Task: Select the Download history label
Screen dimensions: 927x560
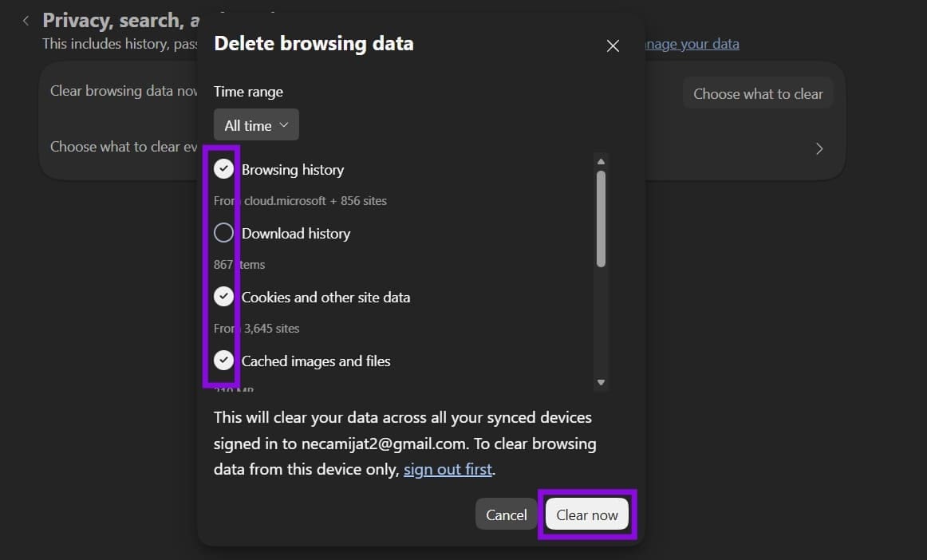Action: [x=296, y=234]
